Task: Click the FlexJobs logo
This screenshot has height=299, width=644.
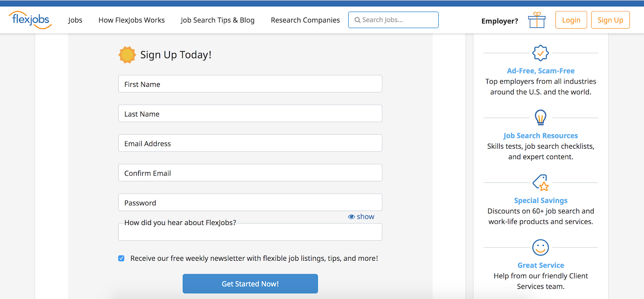Action: [30, 20]
